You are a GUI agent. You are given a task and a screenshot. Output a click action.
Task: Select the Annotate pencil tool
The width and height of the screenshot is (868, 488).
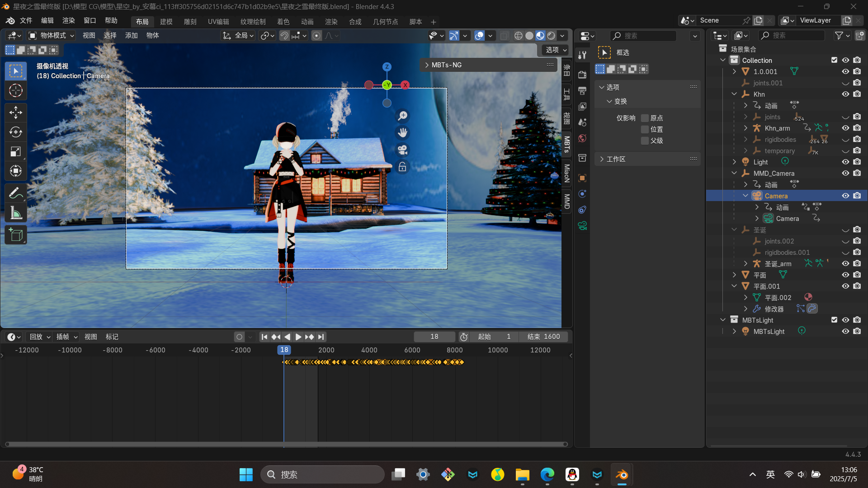(16, 193)
